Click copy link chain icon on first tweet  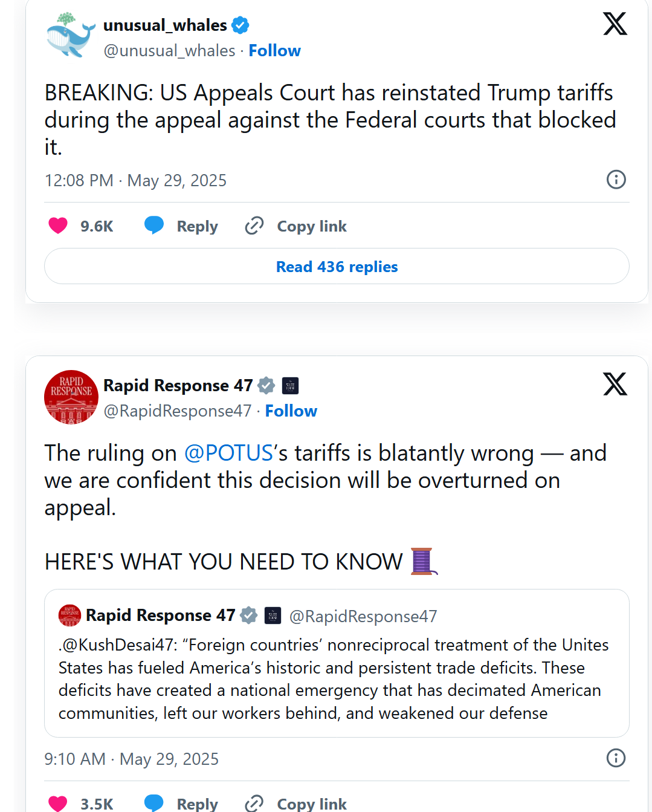pyautogui.click(x=254, y=226)
